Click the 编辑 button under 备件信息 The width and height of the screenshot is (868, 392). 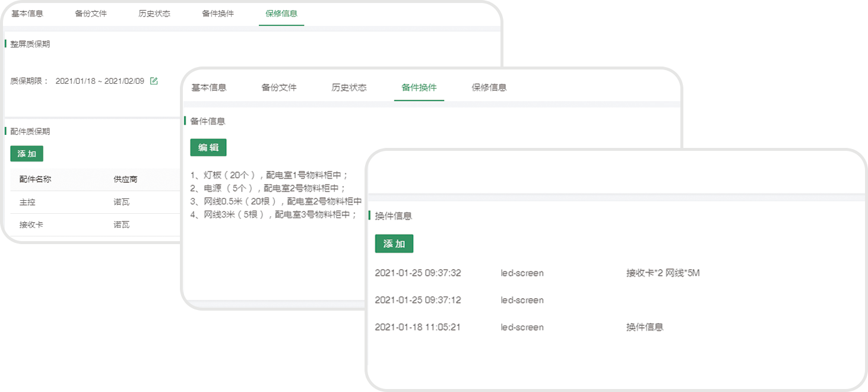click(x=208, y=148)
